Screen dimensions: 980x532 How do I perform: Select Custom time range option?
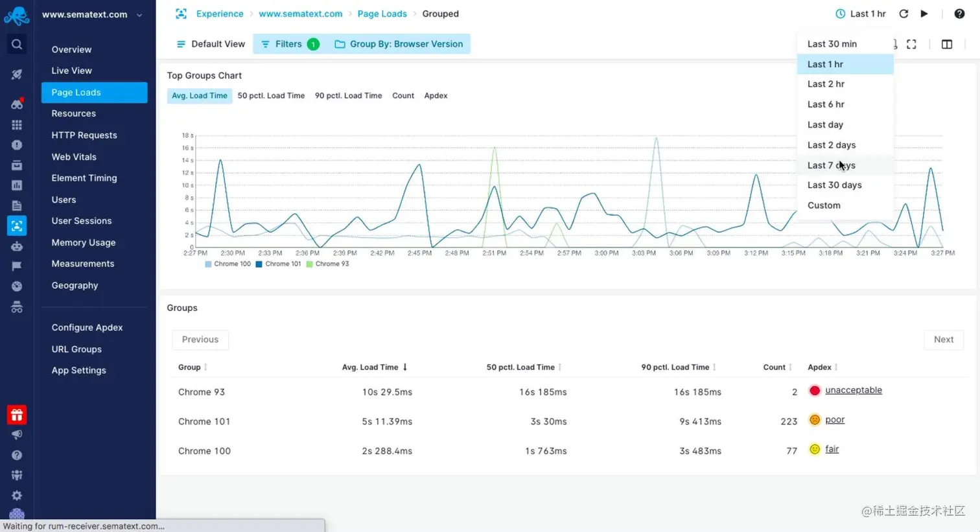coord(845,205)
